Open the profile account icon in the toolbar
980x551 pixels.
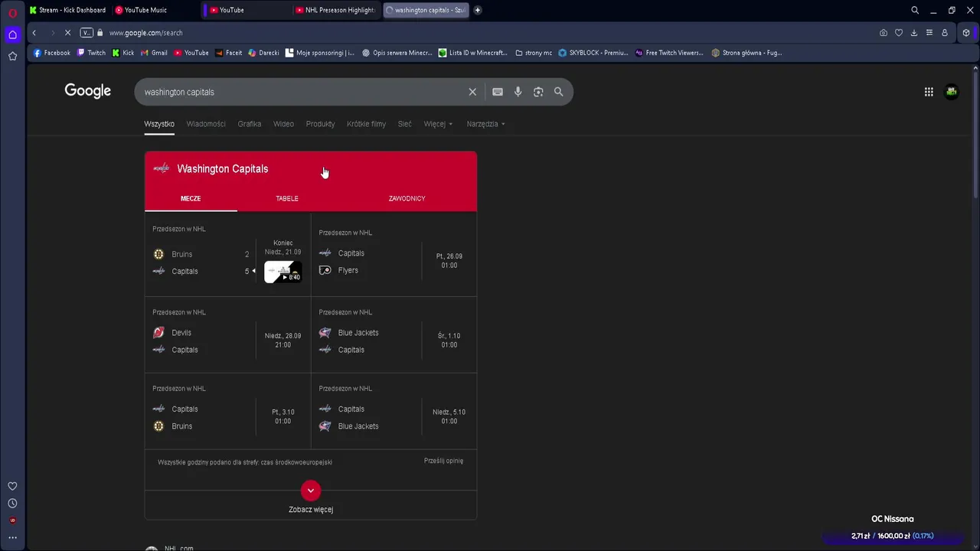945,33
